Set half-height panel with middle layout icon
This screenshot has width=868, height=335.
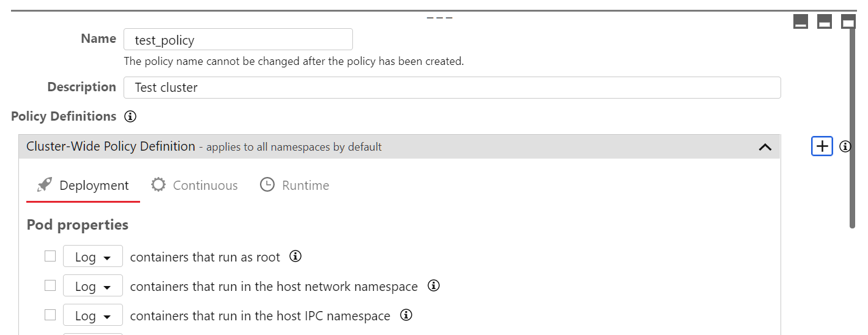coord(824,22)
